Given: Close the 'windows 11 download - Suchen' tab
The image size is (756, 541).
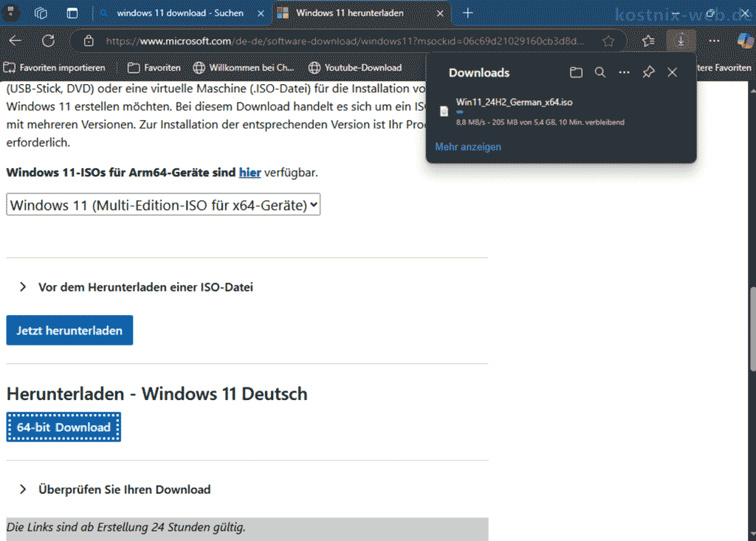Looking at the screenshot, I should pyautogui.click(x=261, y=13).
